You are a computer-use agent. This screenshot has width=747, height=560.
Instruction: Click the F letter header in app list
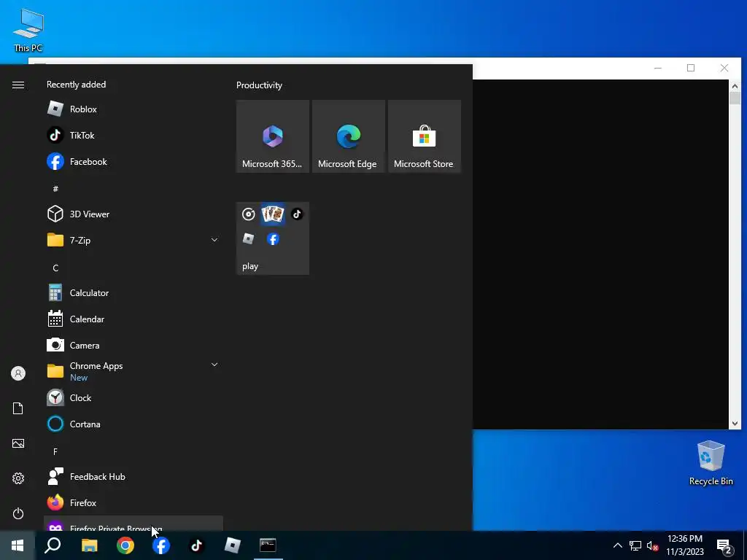tap(55, 451)
